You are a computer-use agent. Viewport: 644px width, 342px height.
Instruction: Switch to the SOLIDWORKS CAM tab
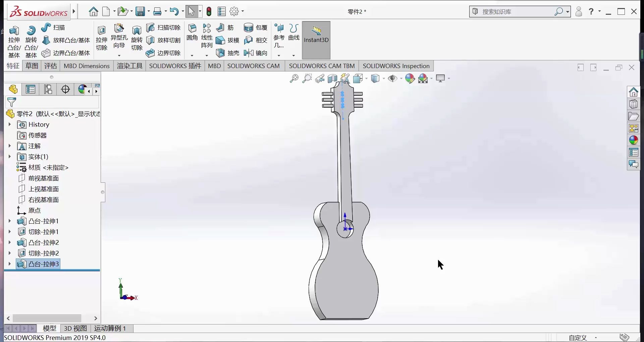254,66
